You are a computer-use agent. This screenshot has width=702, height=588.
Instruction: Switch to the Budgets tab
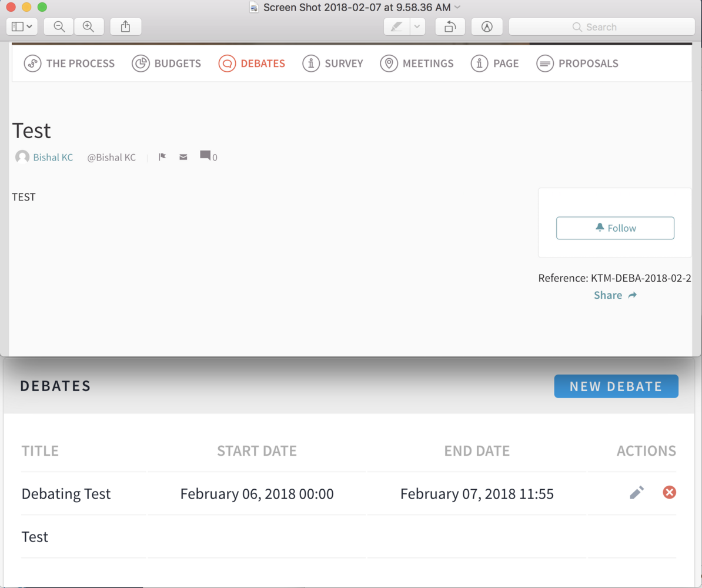coord(166,64)
